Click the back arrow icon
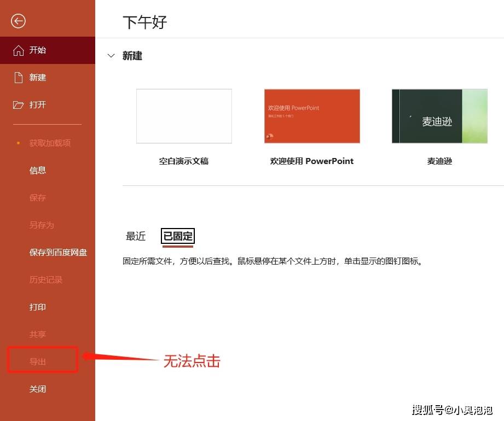Image resolution: width=504 pixels, height=421 pixels. [18, 21]
